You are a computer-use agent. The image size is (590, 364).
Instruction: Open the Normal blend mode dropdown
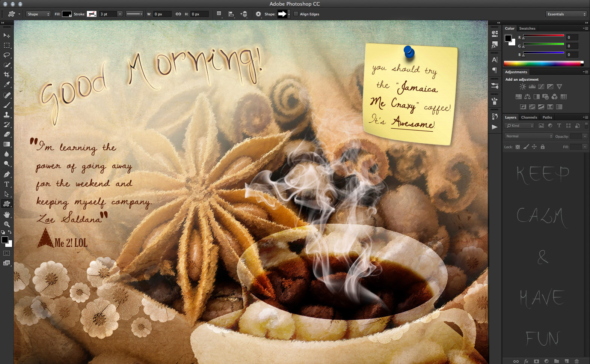pyautogui.click(x=529, y=136)
